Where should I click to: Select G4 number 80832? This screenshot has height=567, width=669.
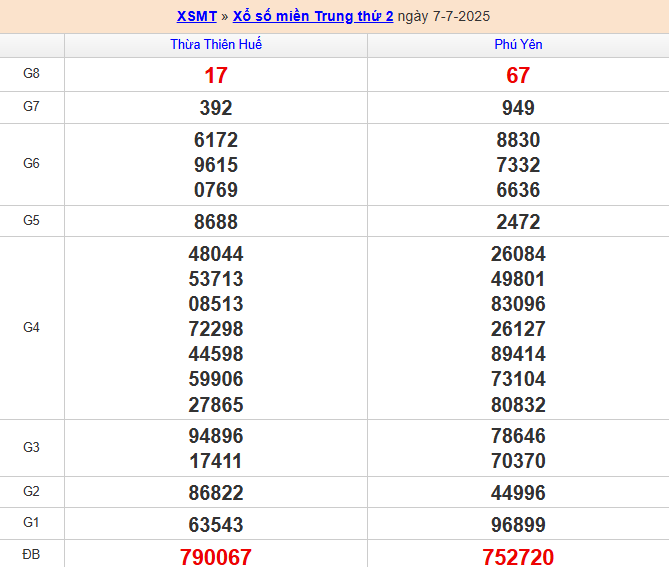tap(518, 405)
